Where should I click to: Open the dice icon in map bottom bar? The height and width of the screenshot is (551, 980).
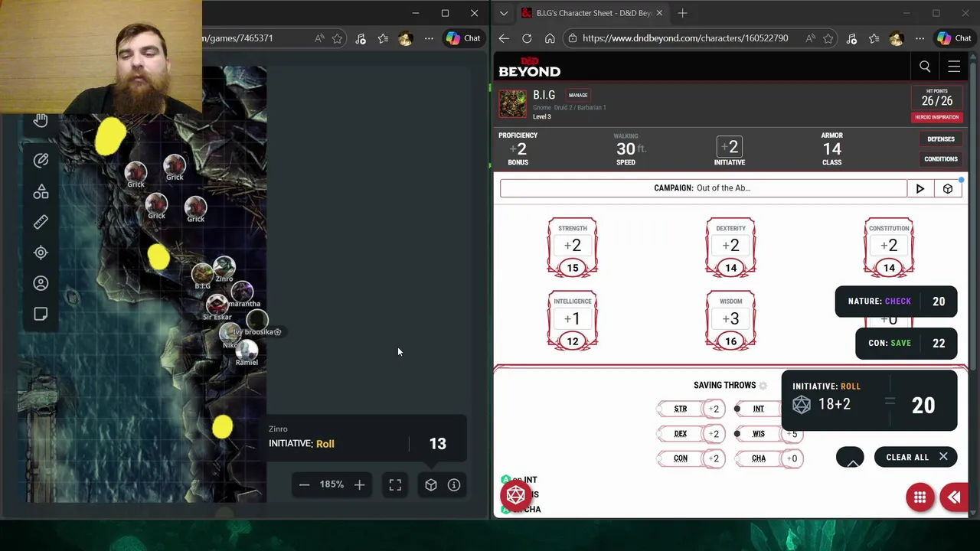click(431, 484)
